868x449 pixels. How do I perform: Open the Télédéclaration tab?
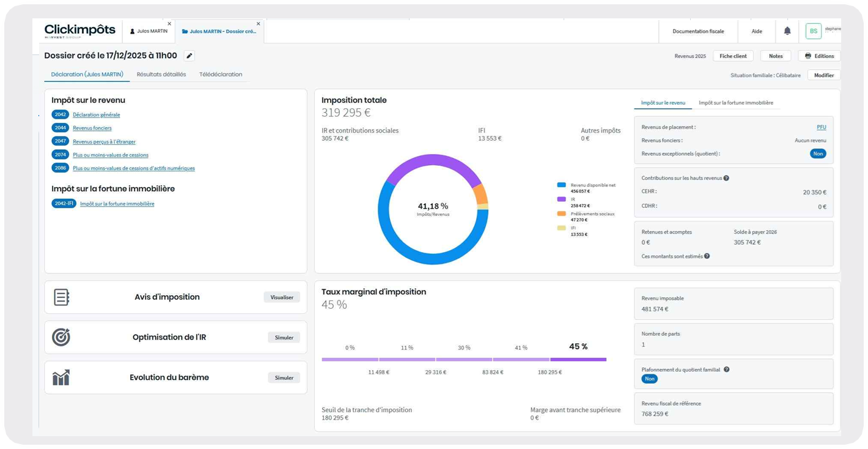tap(221, 75)
